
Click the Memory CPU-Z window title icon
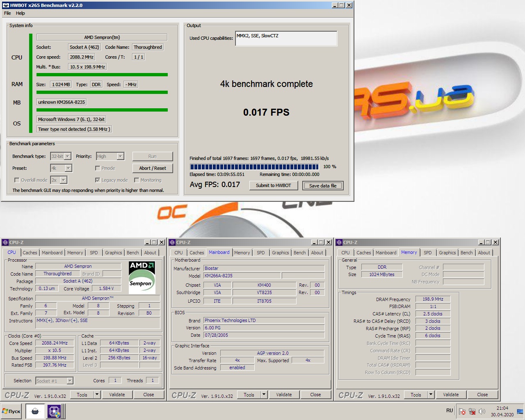339,242
